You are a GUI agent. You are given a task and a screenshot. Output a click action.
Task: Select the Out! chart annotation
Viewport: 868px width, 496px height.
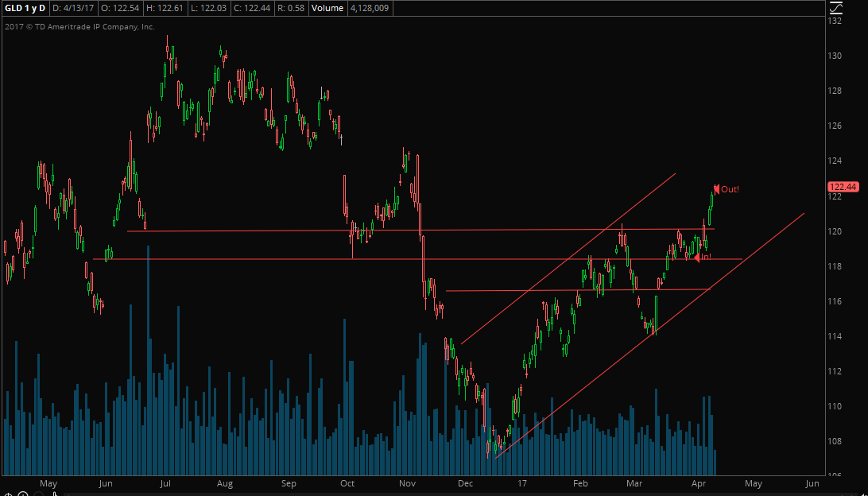click(x=727, y=189)
